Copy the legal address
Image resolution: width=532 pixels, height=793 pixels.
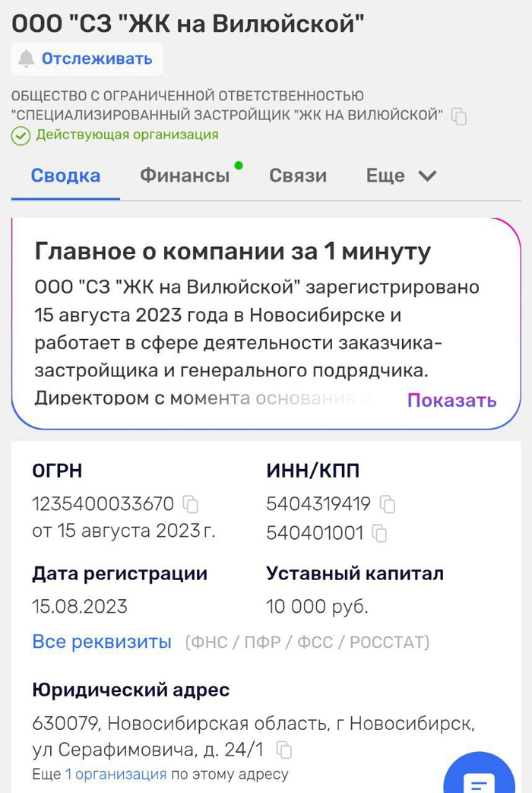284,750
